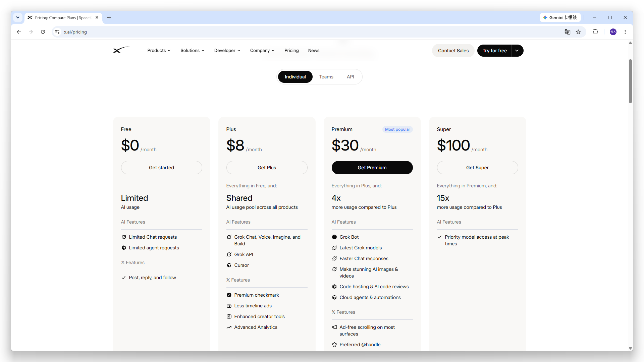Screen dimensions: 644x362
Task: Click the Ad-free scrolling megaphone icon
Action: tap(334, 327)
